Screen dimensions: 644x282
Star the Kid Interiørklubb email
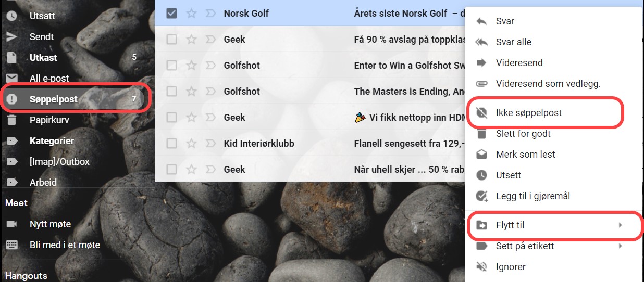(x=192, y=144)
